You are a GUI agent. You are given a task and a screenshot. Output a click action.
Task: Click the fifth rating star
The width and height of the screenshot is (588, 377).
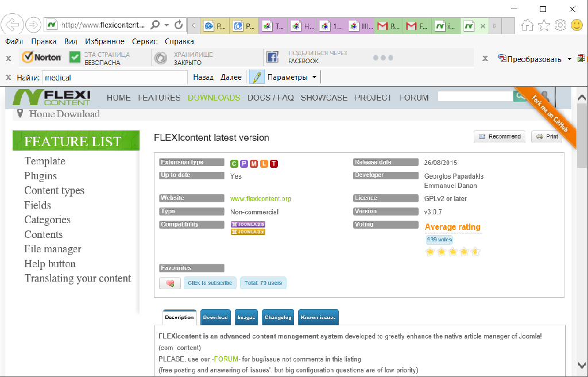click(x=475, y=252)
